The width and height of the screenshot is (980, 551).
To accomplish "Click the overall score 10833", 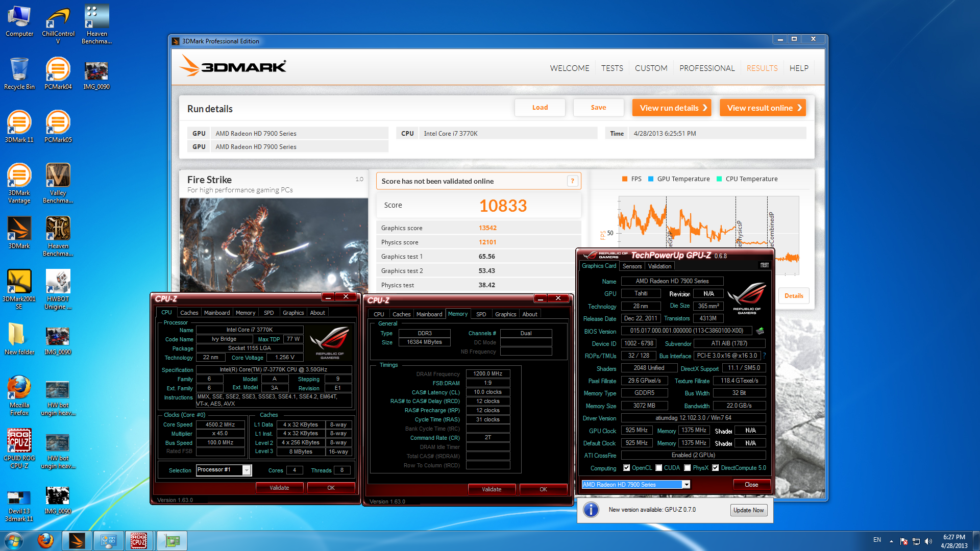I will point(503,206).
